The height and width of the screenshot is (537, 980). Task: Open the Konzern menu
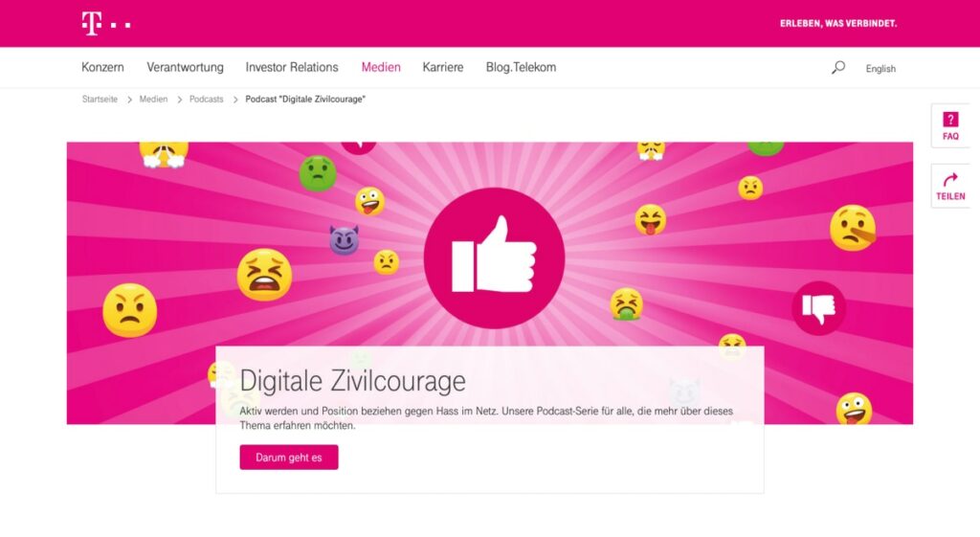102,68
